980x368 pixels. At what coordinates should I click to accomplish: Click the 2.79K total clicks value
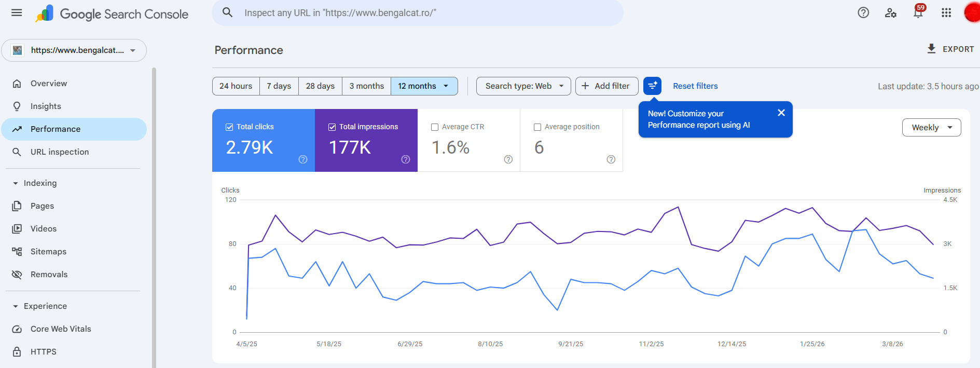(250, 147)
